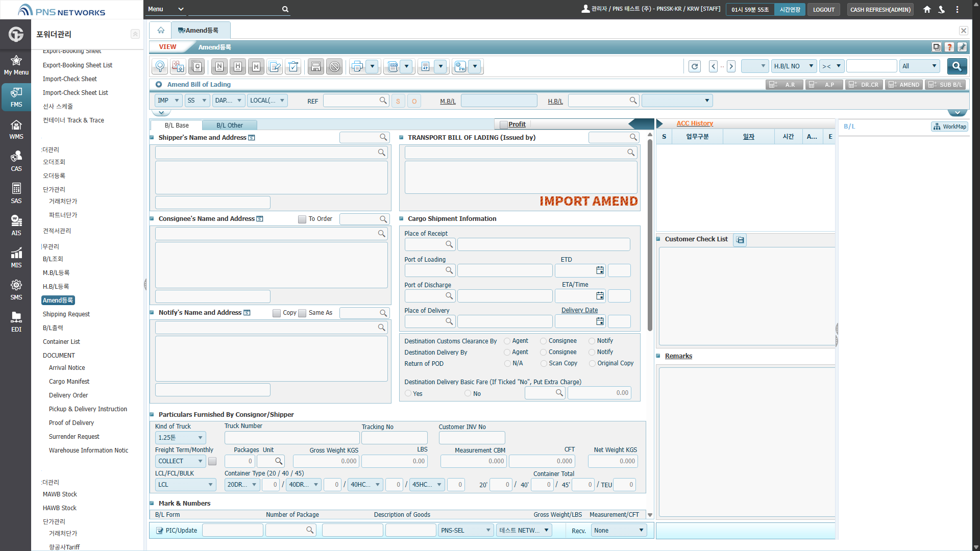Viewport: 980px width, 551px height.
Task: Open the IMP dropdown
Action: [x=168, y=101]
